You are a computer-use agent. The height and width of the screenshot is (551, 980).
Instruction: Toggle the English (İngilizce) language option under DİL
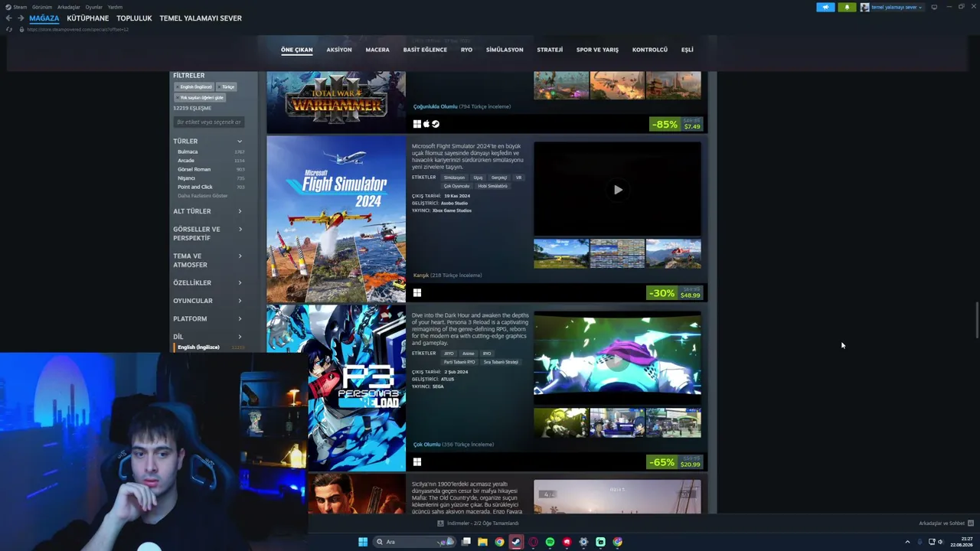coord(198,347)
